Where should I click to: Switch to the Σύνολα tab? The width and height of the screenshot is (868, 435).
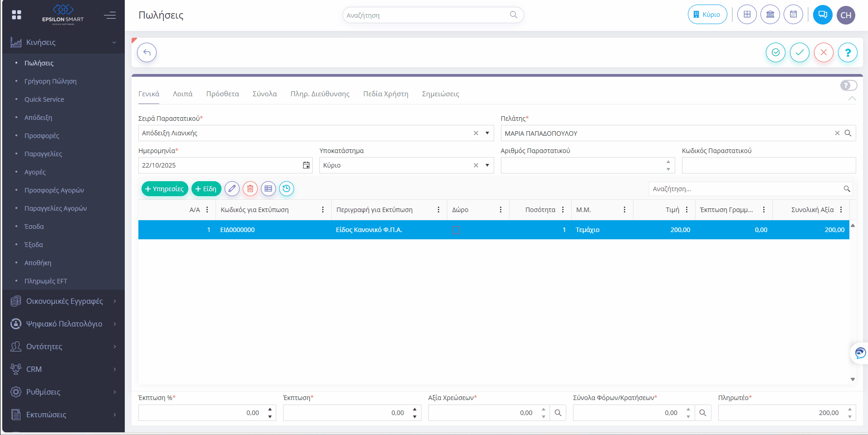click(x=265, y=94)
